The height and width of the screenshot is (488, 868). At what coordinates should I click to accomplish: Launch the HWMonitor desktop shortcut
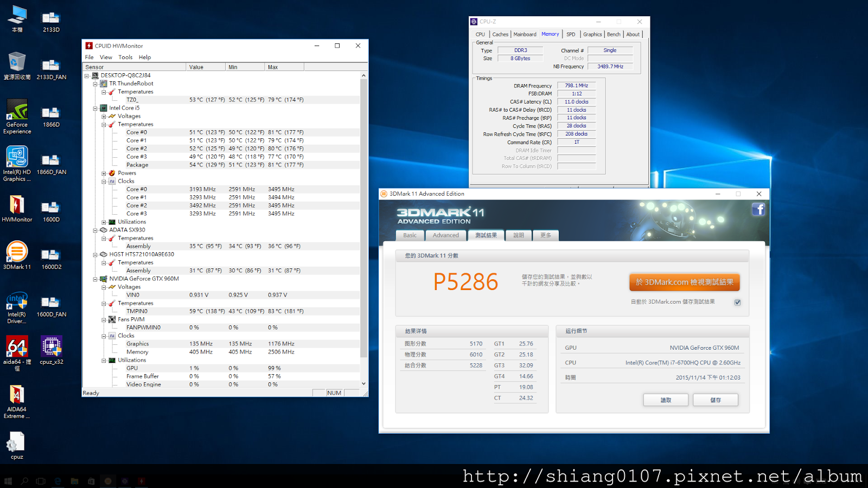pos(17,209)
